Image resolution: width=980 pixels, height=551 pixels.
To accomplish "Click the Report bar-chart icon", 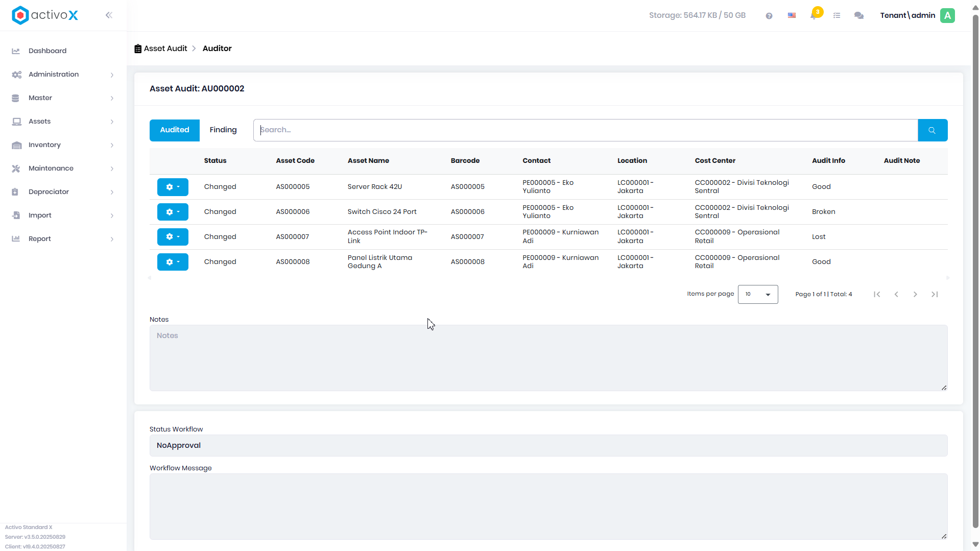I will [16, 239].
